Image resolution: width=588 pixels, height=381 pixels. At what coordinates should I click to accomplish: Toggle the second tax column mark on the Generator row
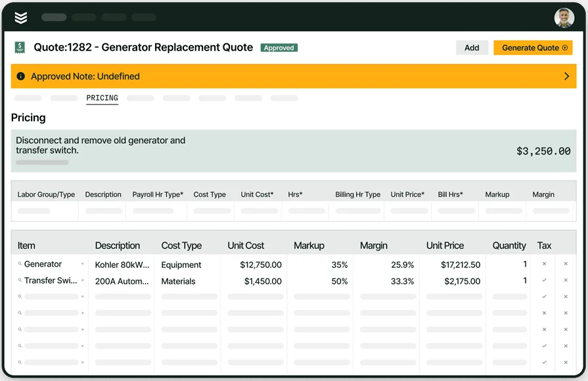(566, 265)
